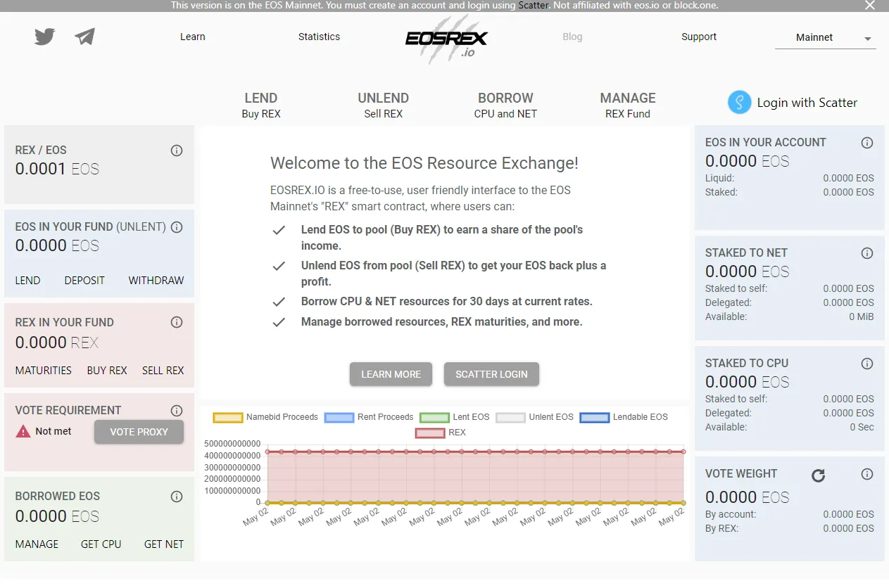
Task: Refresh the vote weight
Action: [818, 475]
